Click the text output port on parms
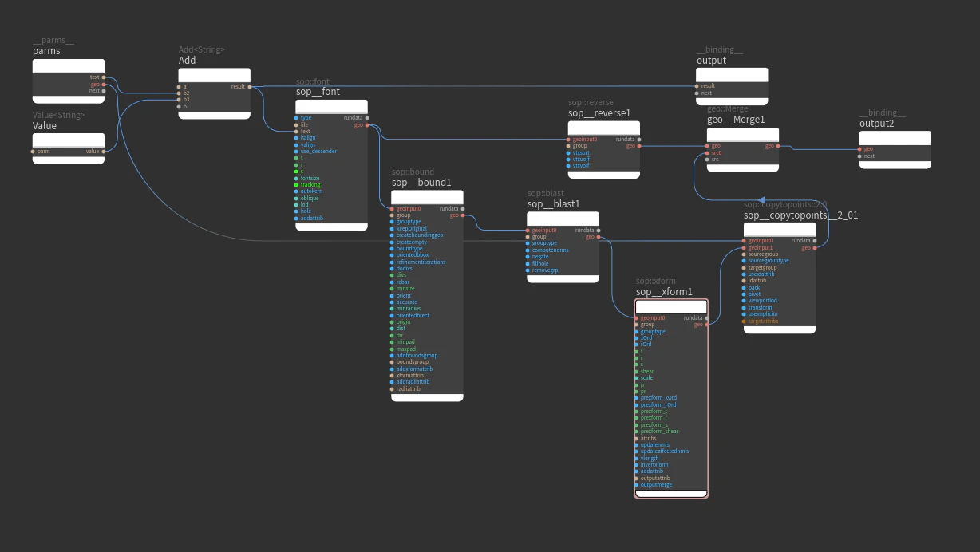The width and height of the screenshot is (980, 552). [x=104, y=77]
